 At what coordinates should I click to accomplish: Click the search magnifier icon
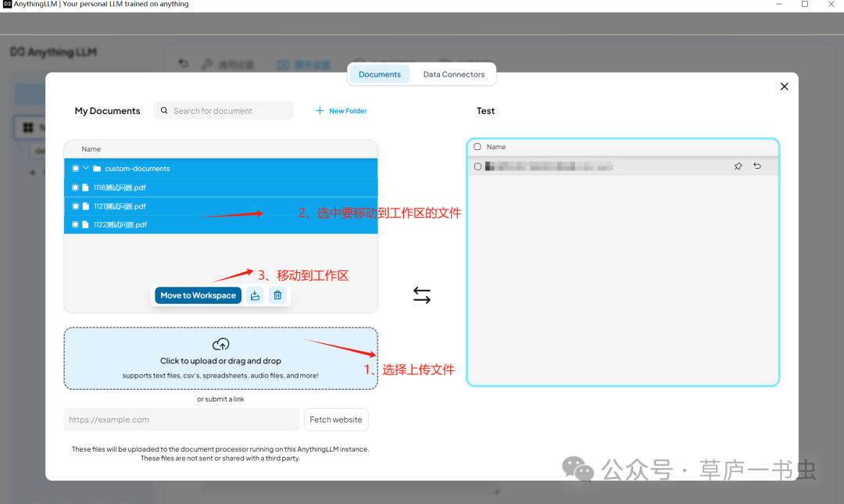[x=164, y=110]
